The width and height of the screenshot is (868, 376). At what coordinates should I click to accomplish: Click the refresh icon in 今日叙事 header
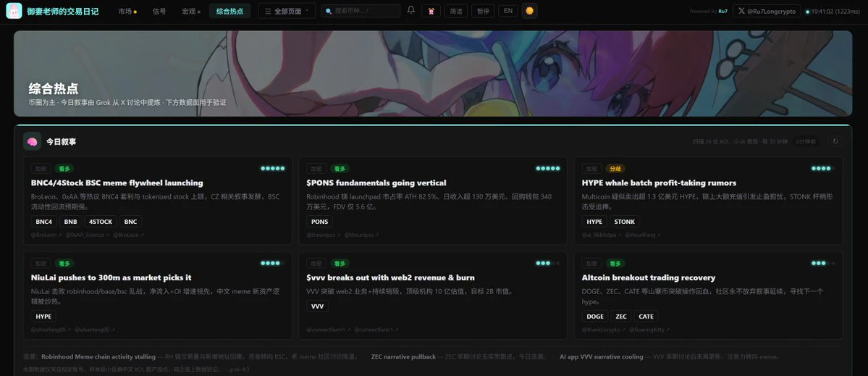835,142
